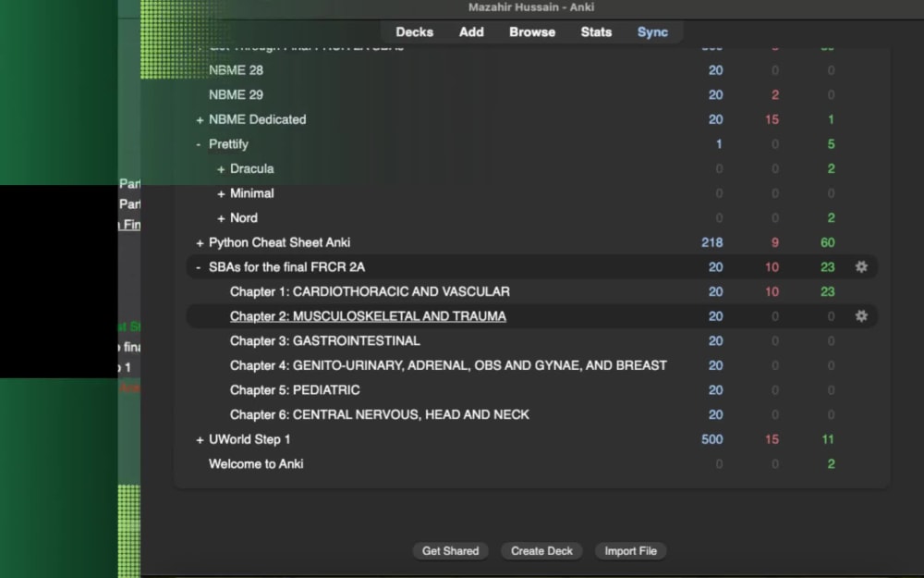Open options gear for Chapter 2 Musculoskeletal deck
The height and width of the screenshot is (578, 924).
click(x=861, y=316)
